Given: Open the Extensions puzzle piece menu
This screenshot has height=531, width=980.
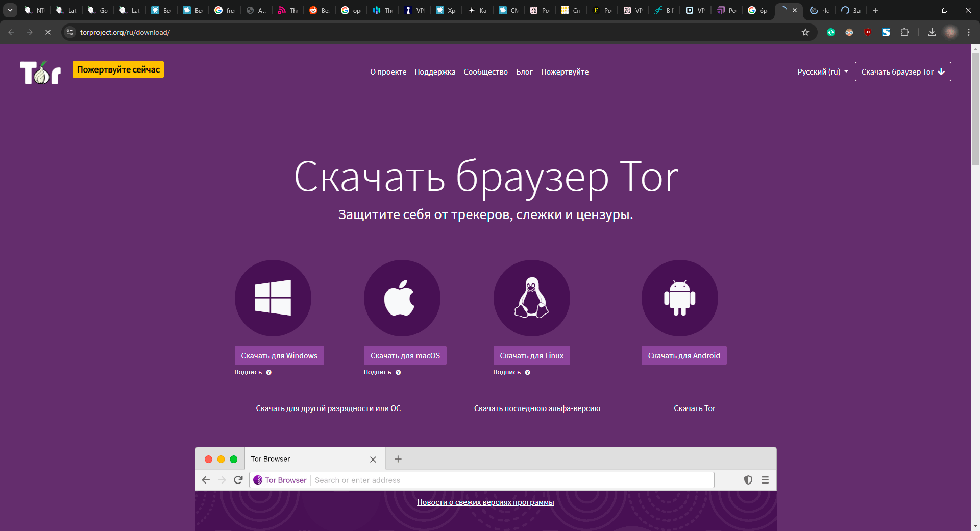Looking at the screenshot, I should pos(904,32).
